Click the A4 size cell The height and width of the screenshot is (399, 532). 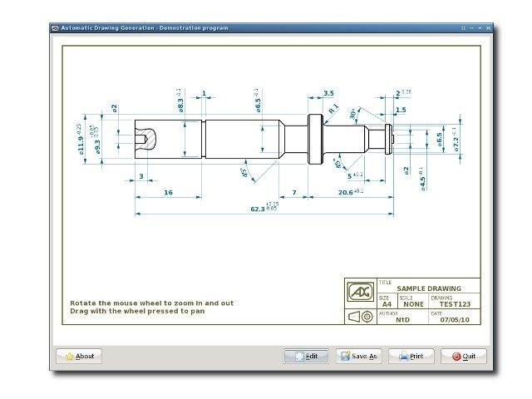(x=384, y=304)
